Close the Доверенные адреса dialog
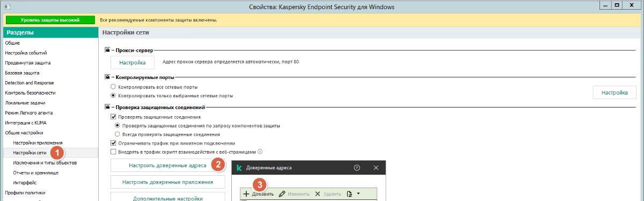 point(376,168)
